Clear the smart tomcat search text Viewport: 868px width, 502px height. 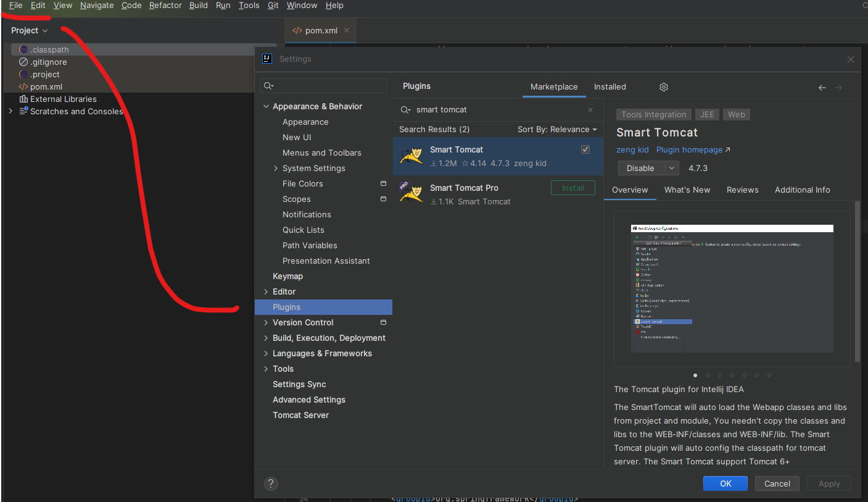[590, 110]
